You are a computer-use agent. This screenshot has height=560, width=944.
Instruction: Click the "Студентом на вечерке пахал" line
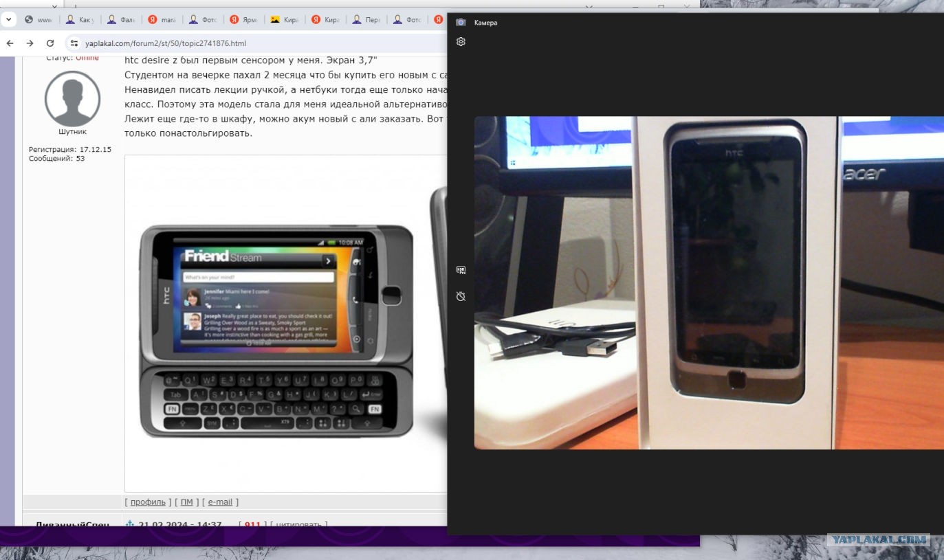(x=287, y=74)
